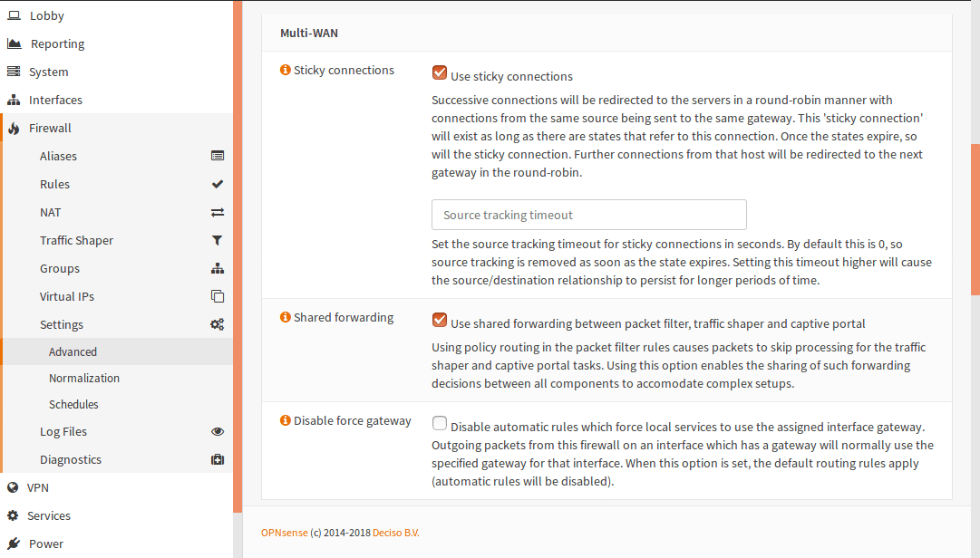Viewport: 980px width, 558px height.
Task: Collapse the Settings submenu in Firewall
Action: [62, 324]
